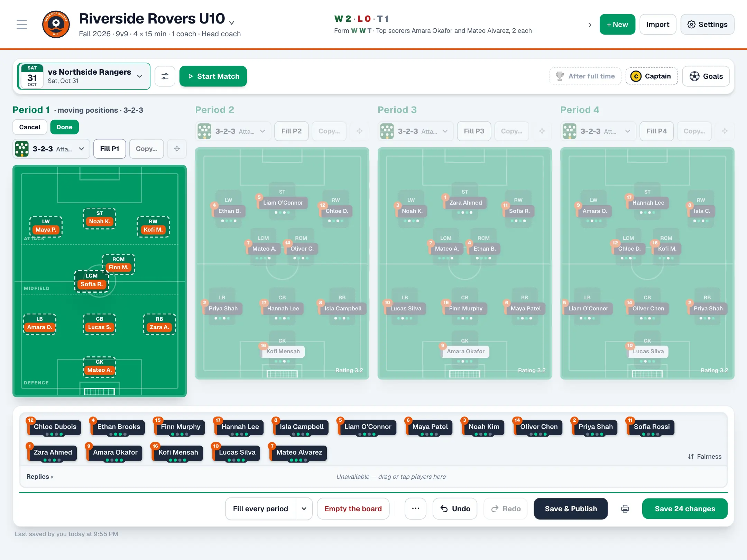Click the Start Match button
Image resolution: width=747 pixels, height=560 pixels.
pos(213,76)
